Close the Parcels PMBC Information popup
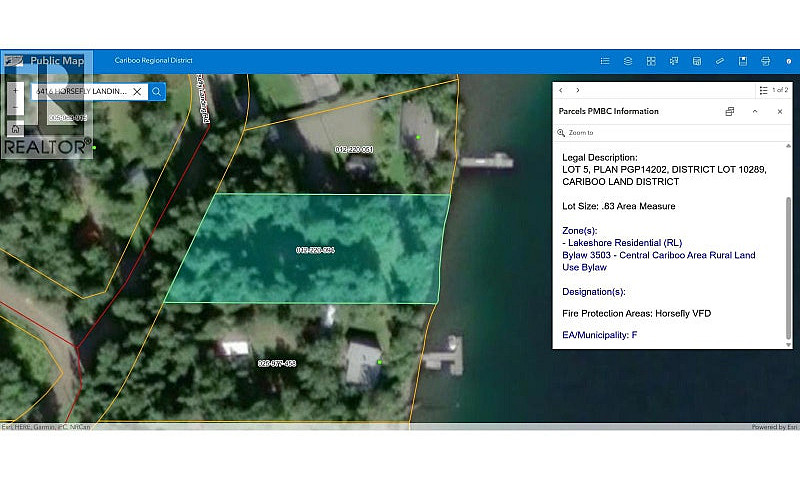This screenshot has height=480, width=800. coord(780,111)
